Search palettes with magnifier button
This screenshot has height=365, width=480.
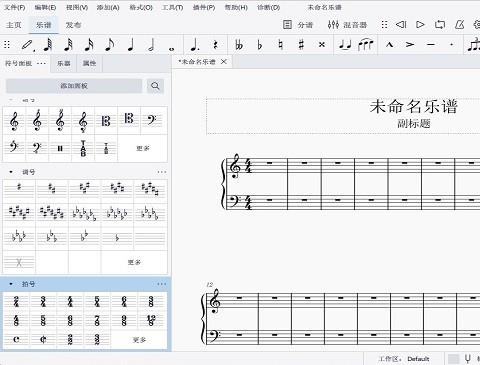[x=155, y=86]
